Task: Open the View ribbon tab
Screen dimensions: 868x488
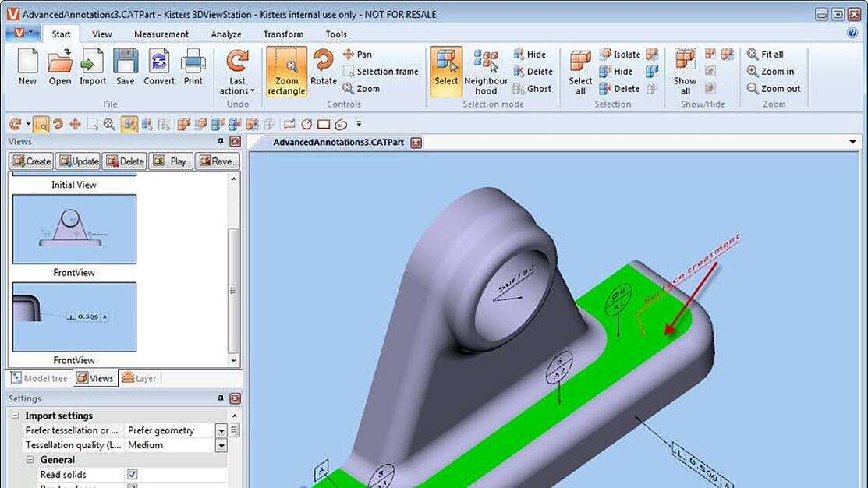Action: pyautogui.click(x=102, y=34)
